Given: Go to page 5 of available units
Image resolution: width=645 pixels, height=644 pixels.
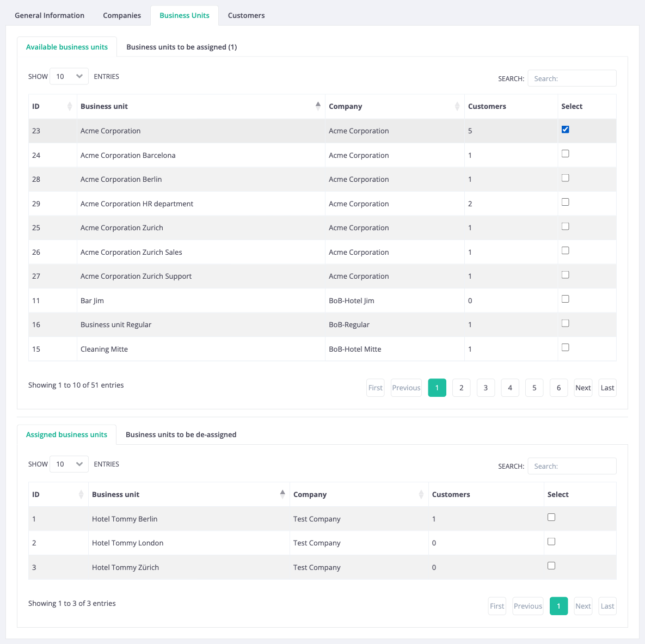Looking at the screenshot, I should click(534, 388).
